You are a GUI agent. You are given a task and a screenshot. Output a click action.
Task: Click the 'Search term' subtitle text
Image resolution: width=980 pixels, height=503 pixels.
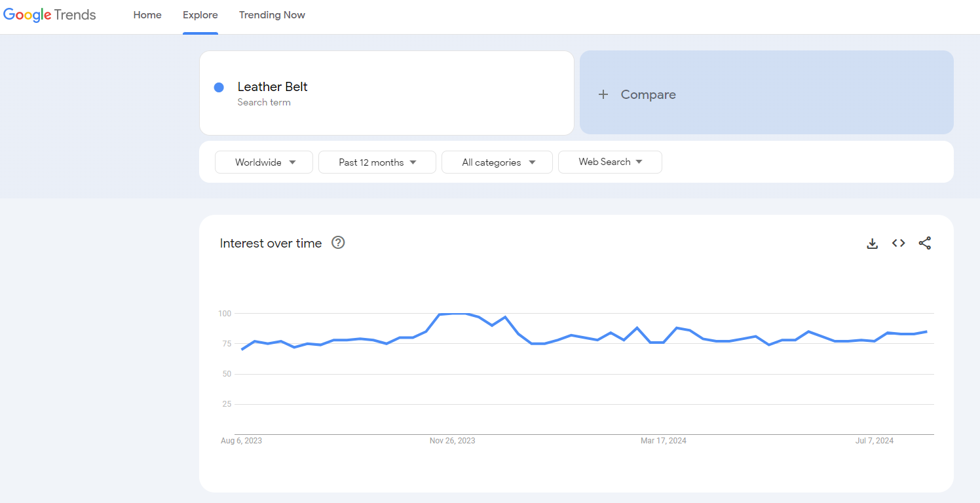[264, 102]
